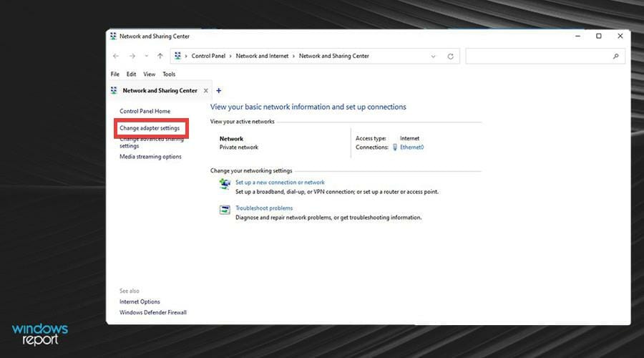Image resolution: width=644 pixels, height=358 pixels.
Task: Click the address bar network icon
Action: click(x=177, y=56)
